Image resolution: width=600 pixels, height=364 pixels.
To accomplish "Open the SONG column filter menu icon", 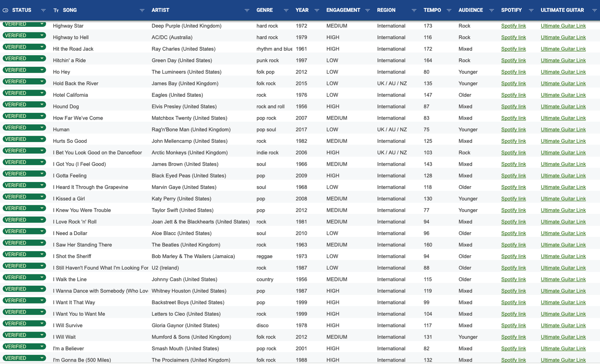I will pyautogui.click(x=142, y=10).
